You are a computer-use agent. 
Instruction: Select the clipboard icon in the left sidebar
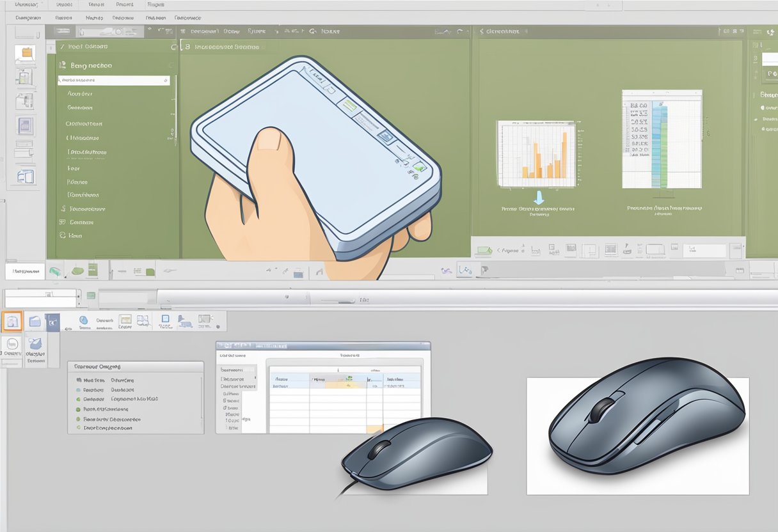tap(26, 52)
